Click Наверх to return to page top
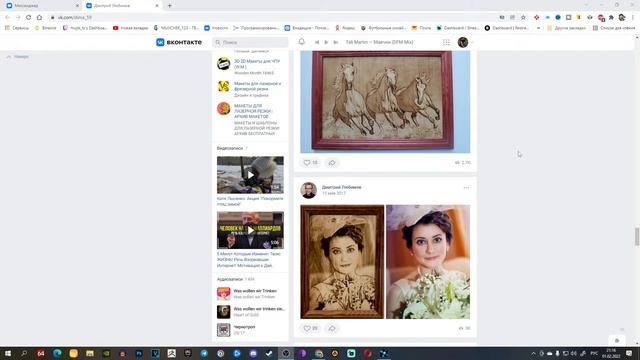The image size is (640, 360). pyautogui.click(x=18, y=56)
